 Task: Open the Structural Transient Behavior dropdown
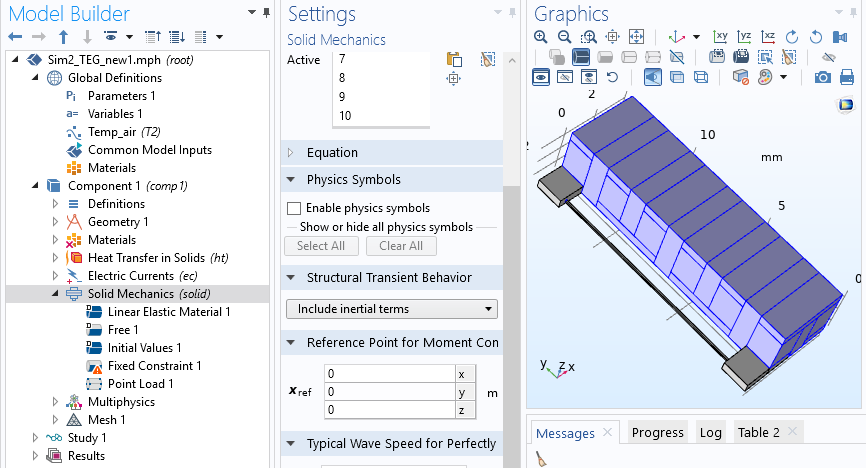coord(391,309)
